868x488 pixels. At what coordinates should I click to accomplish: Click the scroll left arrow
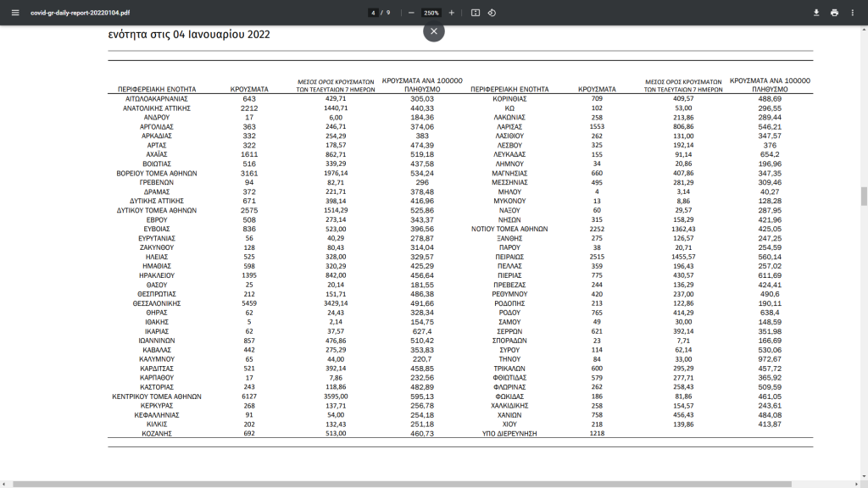click(x=4, y=484)
